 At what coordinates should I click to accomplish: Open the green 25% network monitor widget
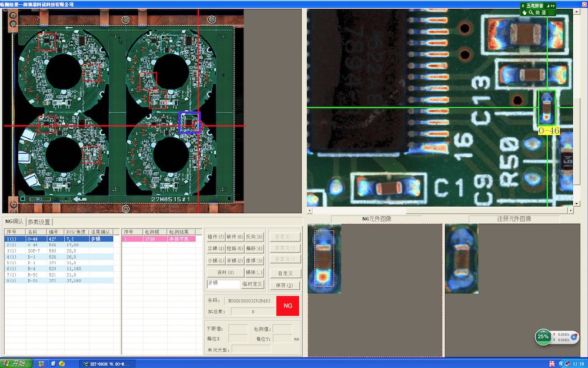coord(543,336)
